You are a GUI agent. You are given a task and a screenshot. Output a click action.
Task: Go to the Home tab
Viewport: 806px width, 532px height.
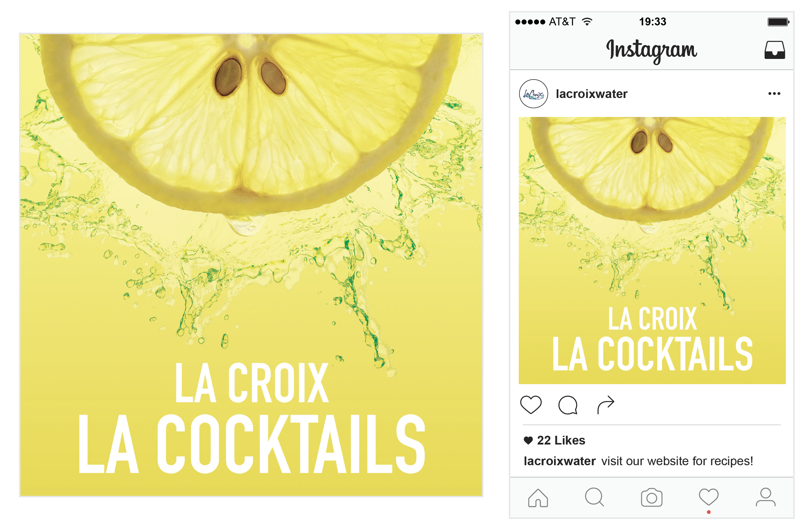coord(538,498)
